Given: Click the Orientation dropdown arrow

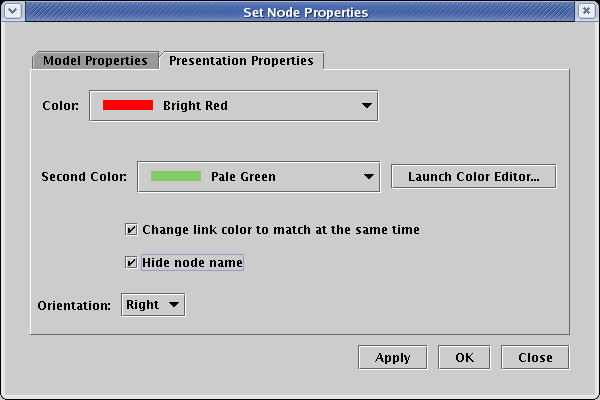Looking at the screenshot, I should 174,305.
